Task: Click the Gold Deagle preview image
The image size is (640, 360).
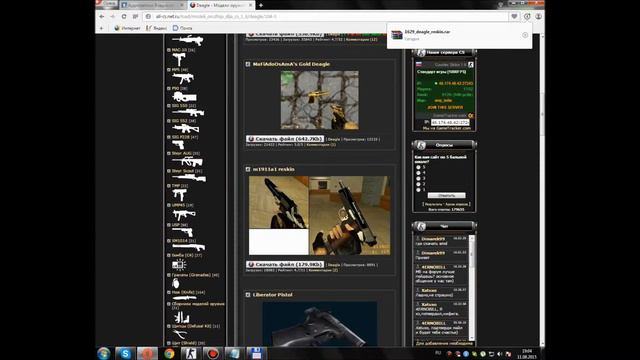Action: 320,100
